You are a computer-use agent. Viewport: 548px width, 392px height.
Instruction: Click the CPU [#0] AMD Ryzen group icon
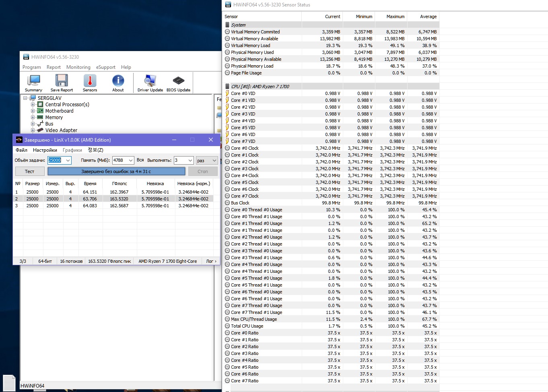point(227,86)
